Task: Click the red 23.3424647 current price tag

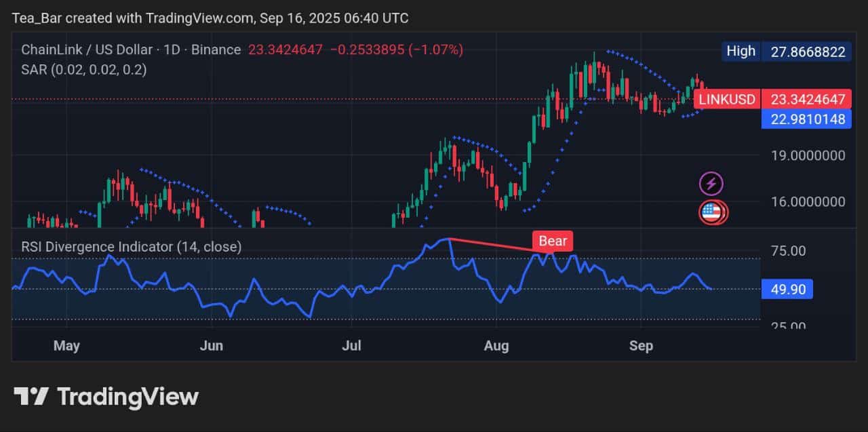Action: coord(806,99)
